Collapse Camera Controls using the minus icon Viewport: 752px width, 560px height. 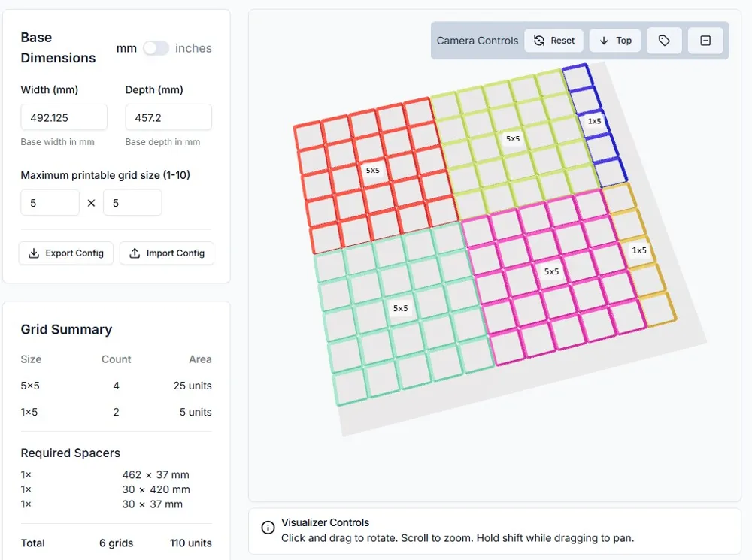pyautogui.click(x=705, y=41)
